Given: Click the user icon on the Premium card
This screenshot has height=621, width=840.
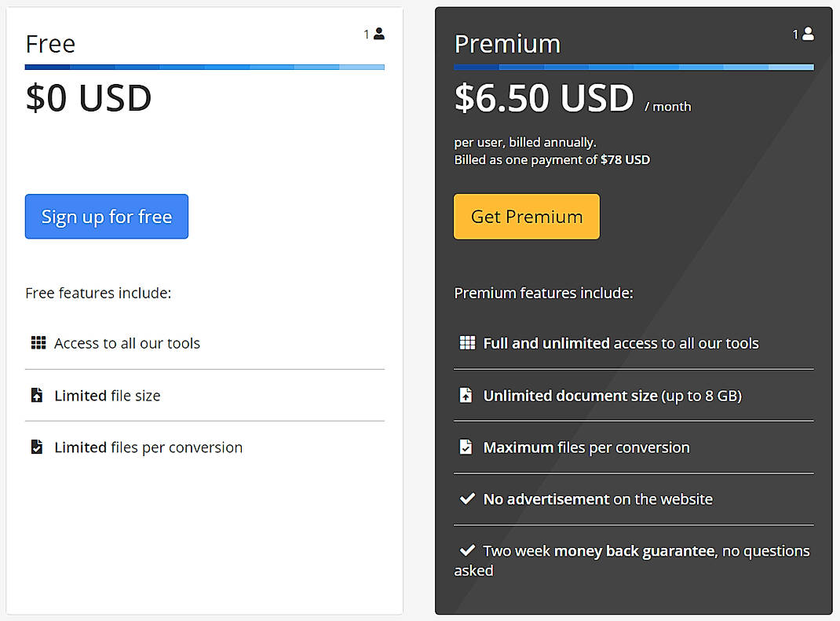Looking at the screenshot, I should click(809, 33).
